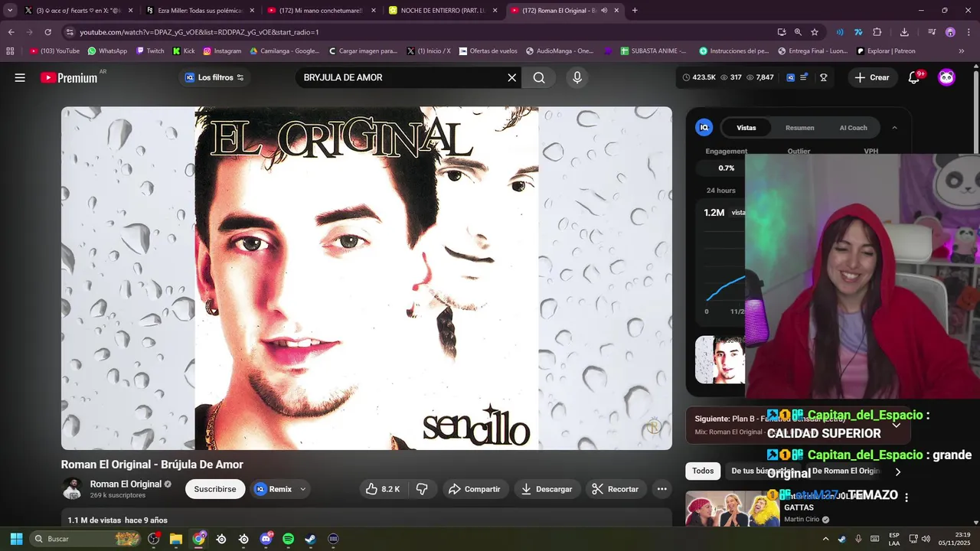
Task: Open the Twitch bookmark
Action: [150, 51]
